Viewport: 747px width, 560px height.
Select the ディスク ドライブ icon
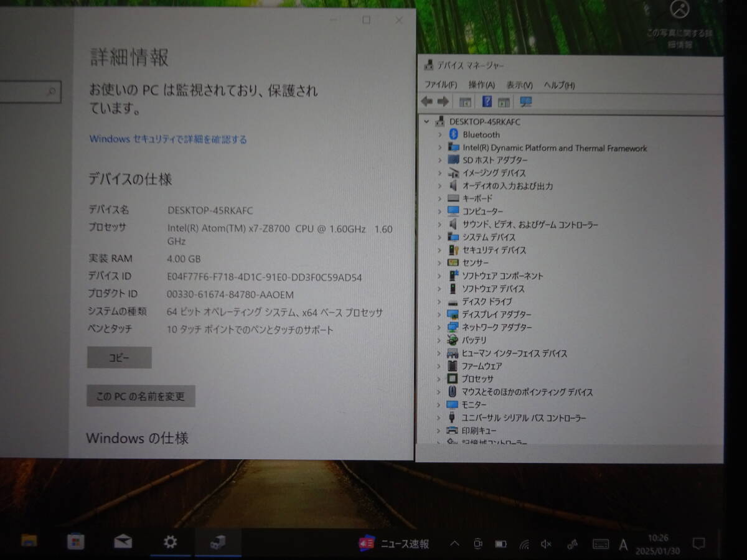point(453,301)
